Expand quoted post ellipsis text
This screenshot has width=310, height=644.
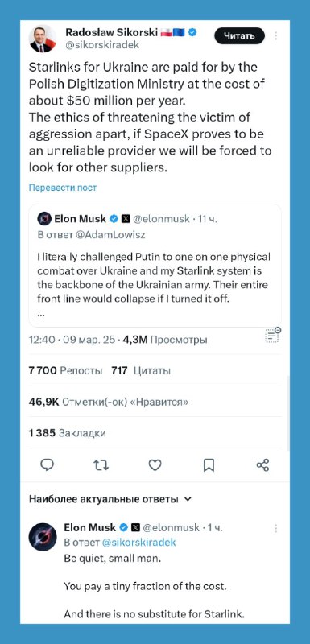click(x=41, y=314)
